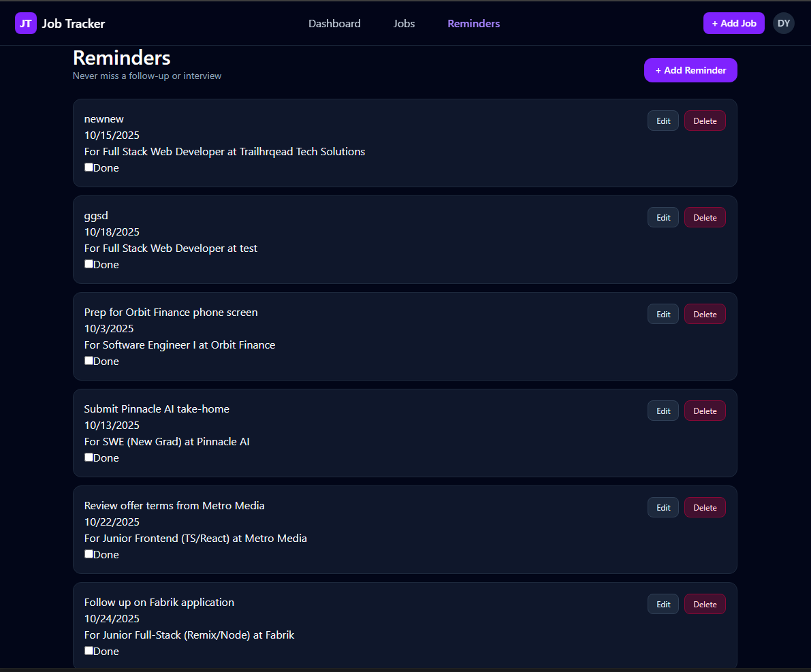Check Done for Metro Media offer review

click(89, 554)
